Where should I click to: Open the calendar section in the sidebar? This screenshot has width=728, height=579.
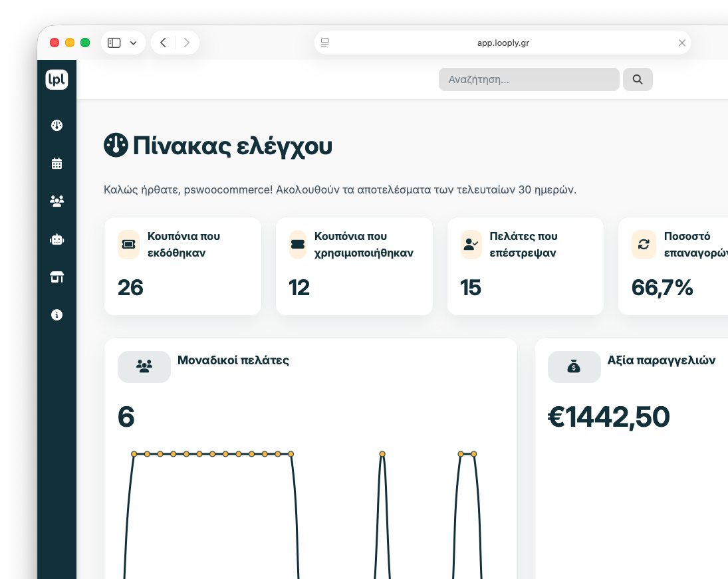(57, 163)
